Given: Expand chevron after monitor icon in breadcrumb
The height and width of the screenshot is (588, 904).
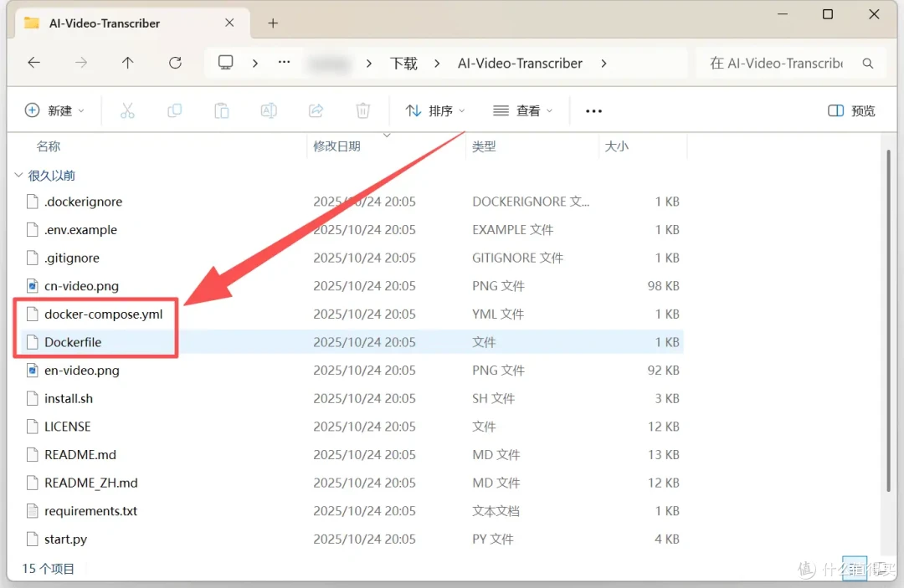Looking at the screenshot, I should [x=254, y=64].
